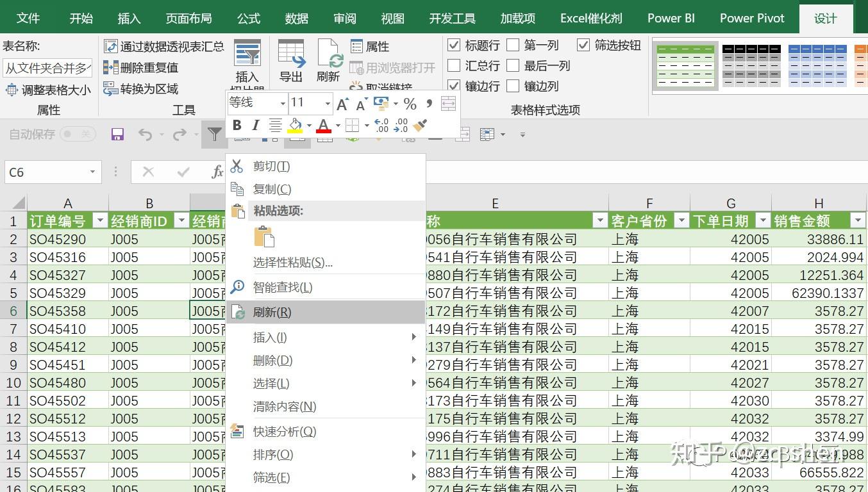Click the Insert Slicer icon
Screen dimensions: 868x492
pos(247,54)
